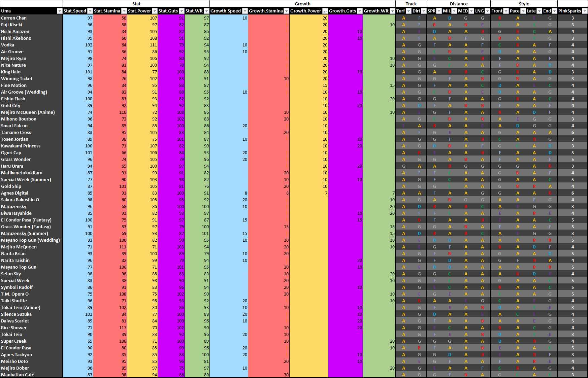588x378 pixels.
Task: Select the 'Seiun Sky' name cell
Action: coord(31,274)
